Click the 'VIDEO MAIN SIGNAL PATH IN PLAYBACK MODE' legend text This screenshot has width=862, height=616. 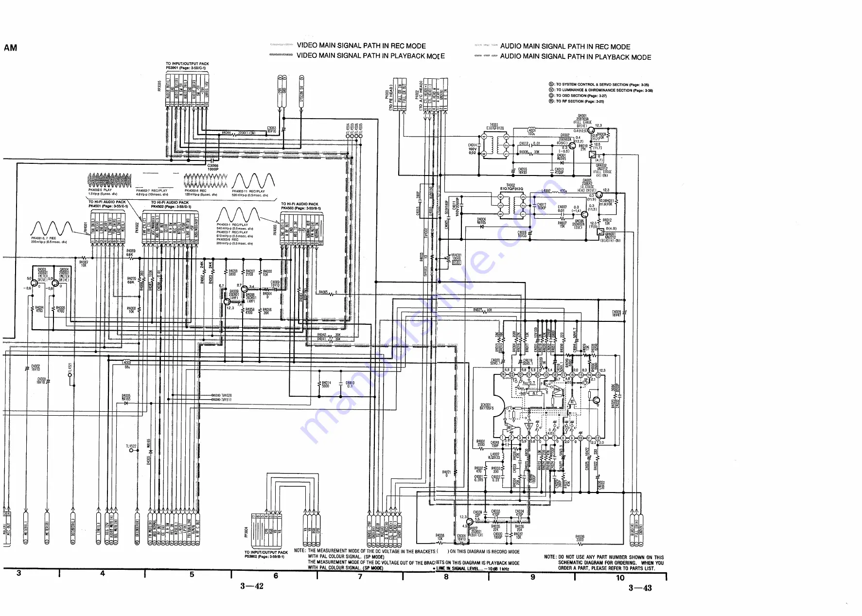(x=370, y=55)
